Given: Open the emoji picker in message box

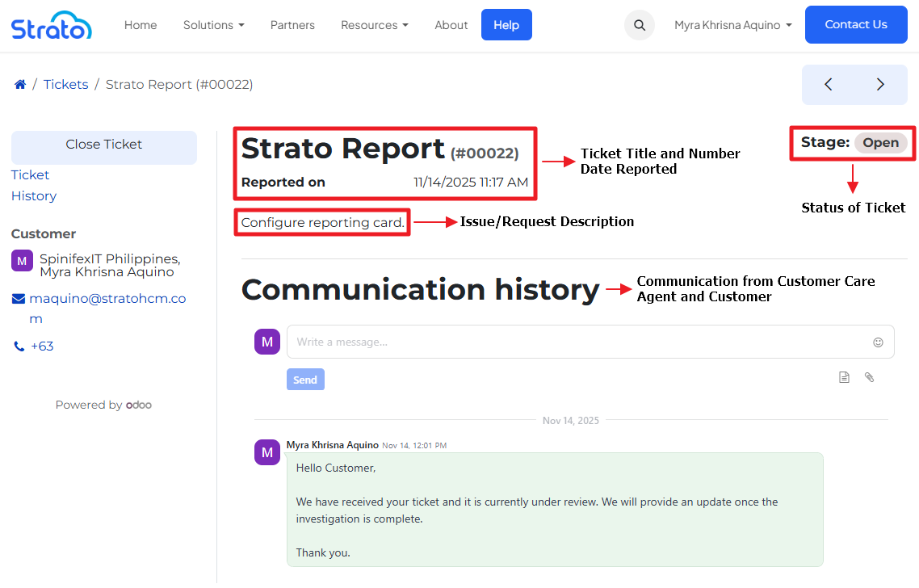Looking at the screenshot, I should pyautogui.click(x=878, y=342).
